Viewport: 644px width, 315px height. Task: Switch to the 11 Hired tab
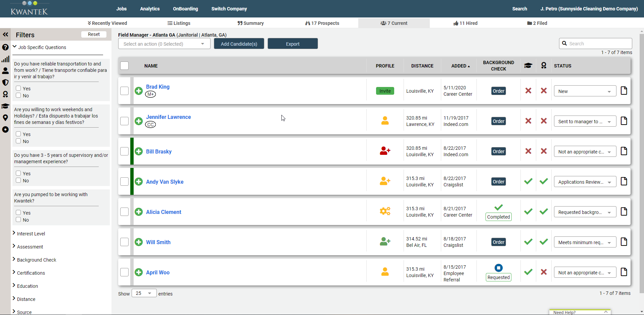[x=465, y=23]
